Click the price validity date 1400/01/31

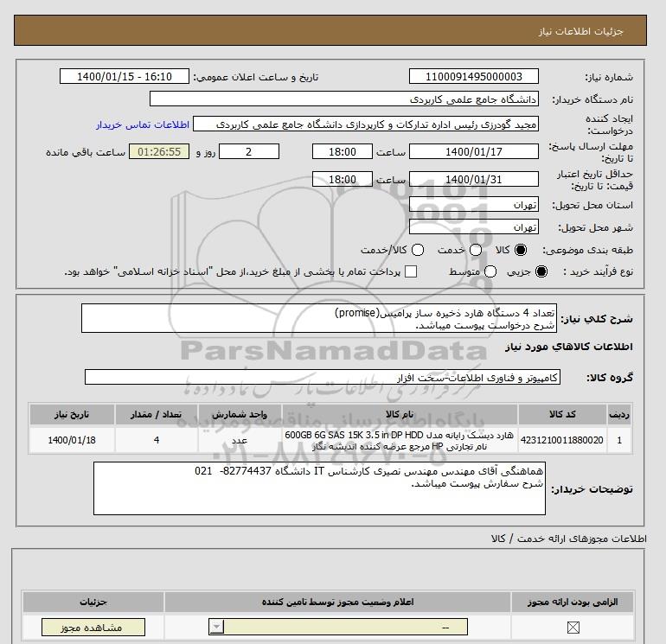474,179
